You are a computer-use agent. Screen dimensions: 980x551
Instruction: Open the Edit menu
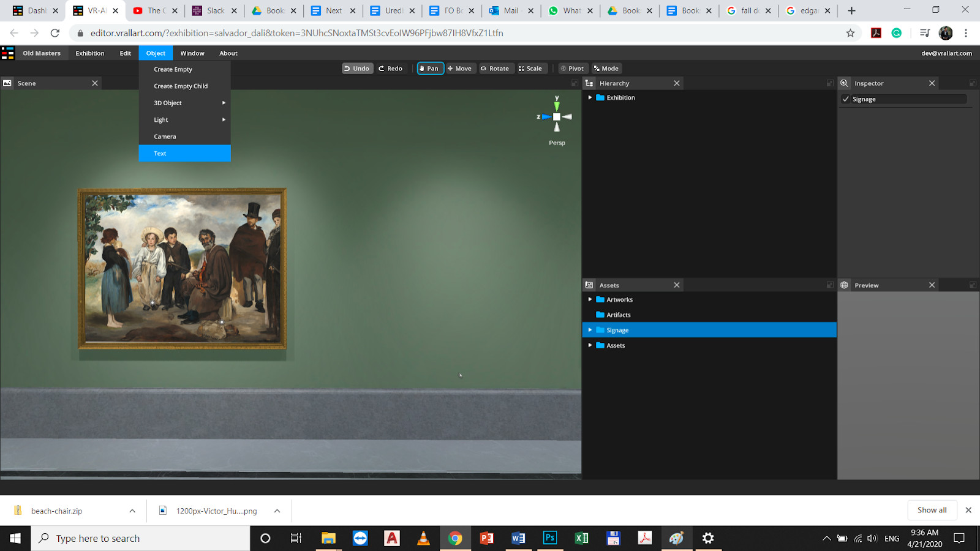point(126,53)
